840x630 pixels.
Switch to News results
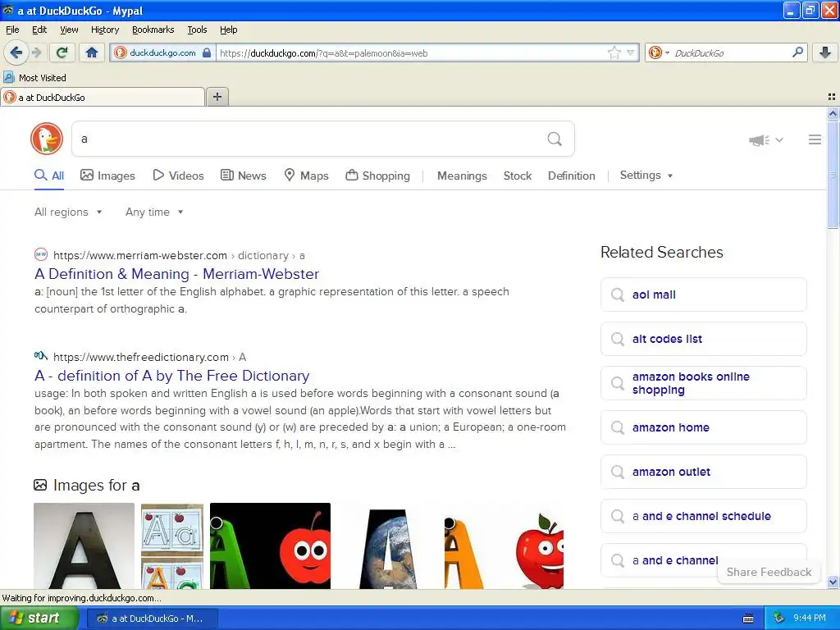(243, 176)
